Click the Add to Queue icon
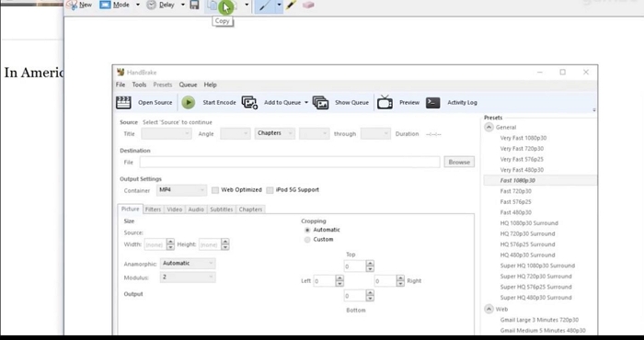Image resolution: width=644 pixels, height=340 pixels. (249, 103)
